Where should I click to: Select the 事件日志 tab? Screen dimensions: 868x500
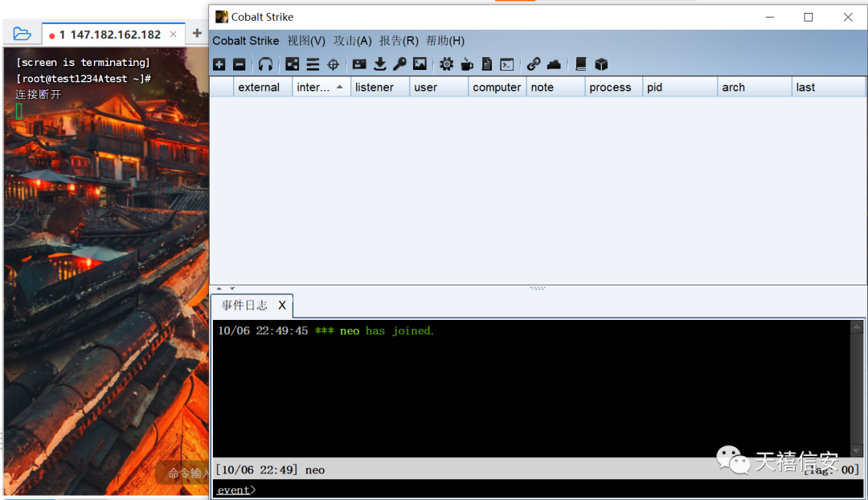pyautogui.click(x=244, y=305)
